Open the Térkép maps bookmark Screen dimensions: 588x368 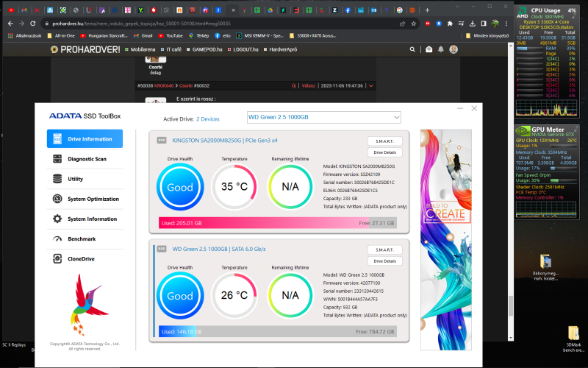coord(198,35)
